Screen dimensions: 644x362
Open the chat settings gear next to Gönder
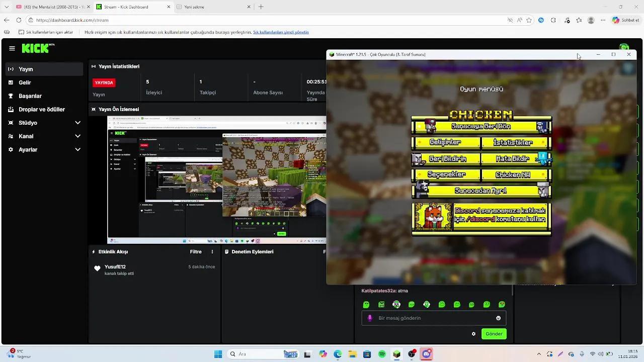473,334
